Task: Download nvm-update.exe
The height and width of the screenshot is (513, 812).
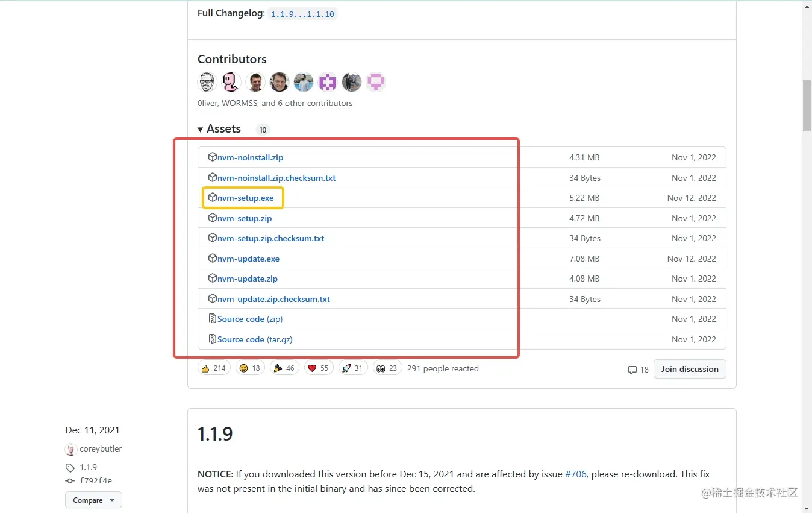Action: 248,259
